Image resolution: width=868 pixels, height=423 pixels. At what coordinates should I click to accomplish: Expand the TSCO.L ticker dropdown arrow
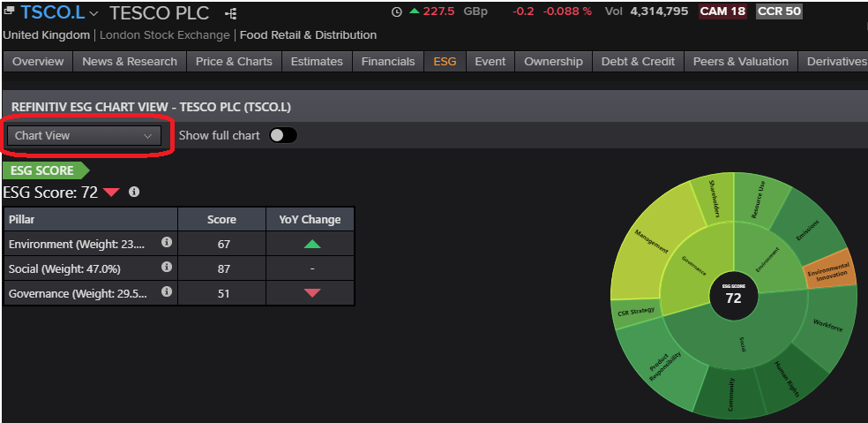pyautogui.click(x=94, y=14)
